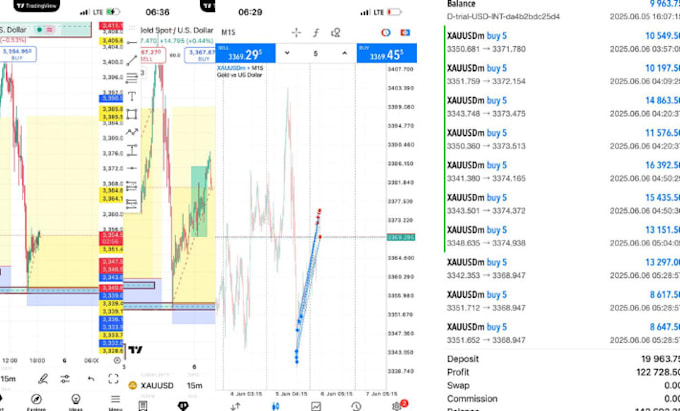Select the fib retracement lines tool
Image resolution: width=680 pixels, height=411 pixels.
[x=132, y=78]
